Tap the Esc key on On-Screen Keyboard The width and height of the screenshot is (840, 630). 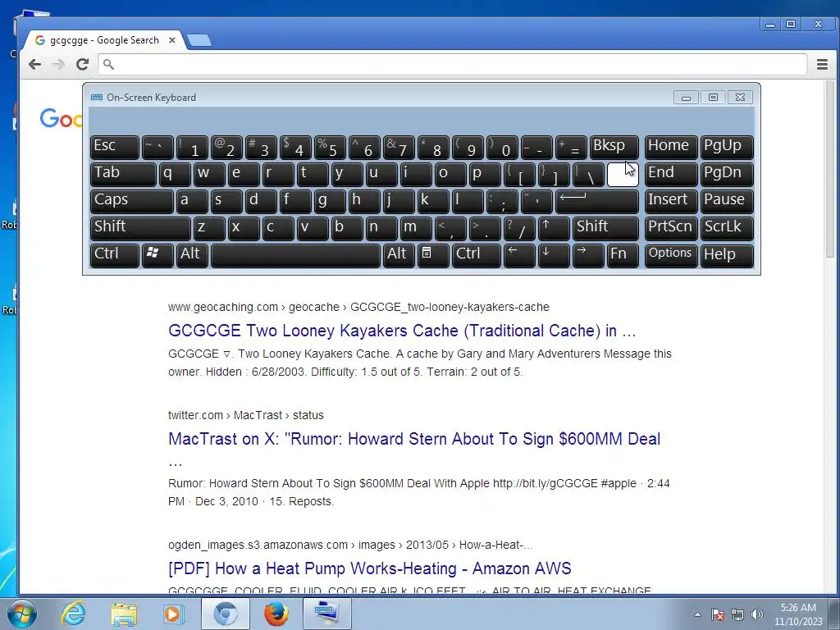click(115, 147)
